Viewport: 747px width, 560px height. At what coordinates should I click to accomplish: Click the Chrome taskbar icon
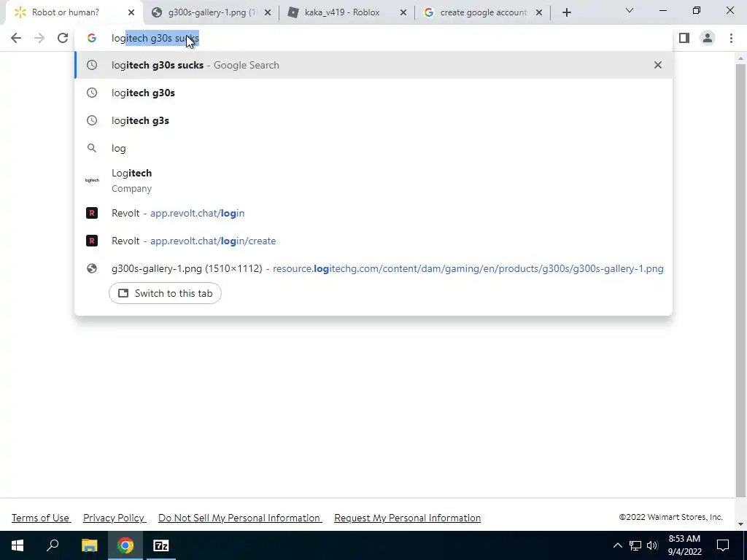coord(125,545)
